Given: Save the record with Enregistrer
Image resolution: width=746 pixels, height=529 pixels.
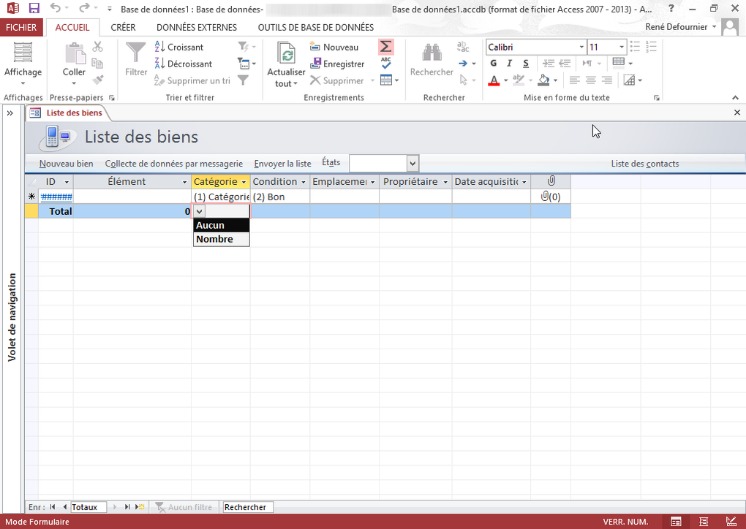Looking at the screenshot, I should (x=337, y=63).
